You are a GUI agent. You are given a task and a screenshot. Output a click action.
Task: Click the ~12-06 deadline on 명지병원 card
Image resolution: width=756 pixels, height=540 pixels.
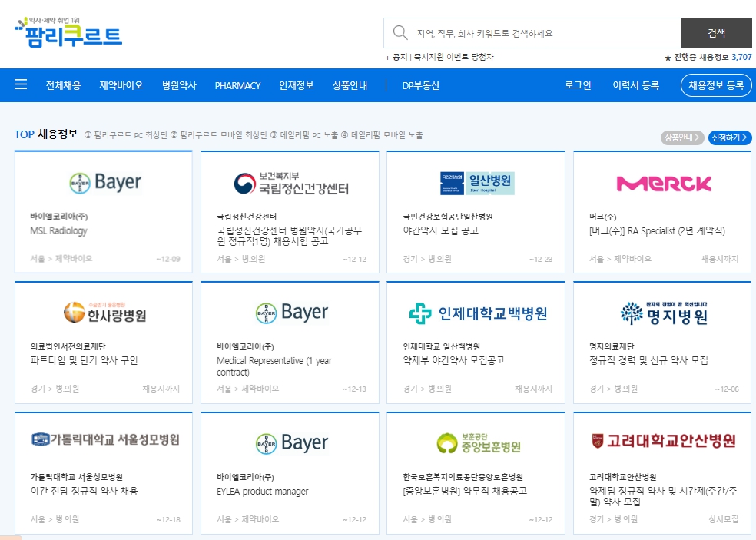(x=727, y=389)
